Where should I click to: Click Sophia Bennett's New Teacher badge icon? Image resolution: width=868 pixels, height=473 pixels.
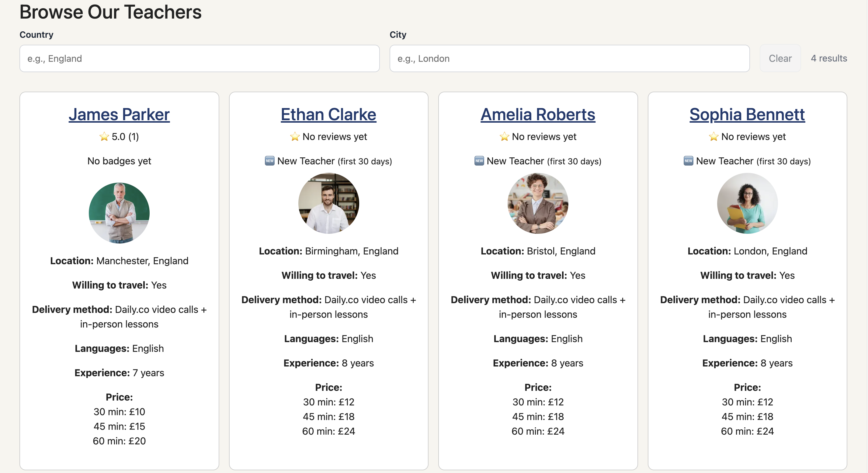(688, 161)
